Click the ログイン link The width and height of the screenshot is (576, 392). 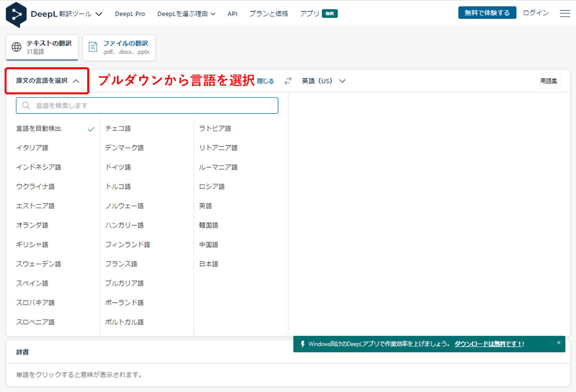tap(536, 13)
